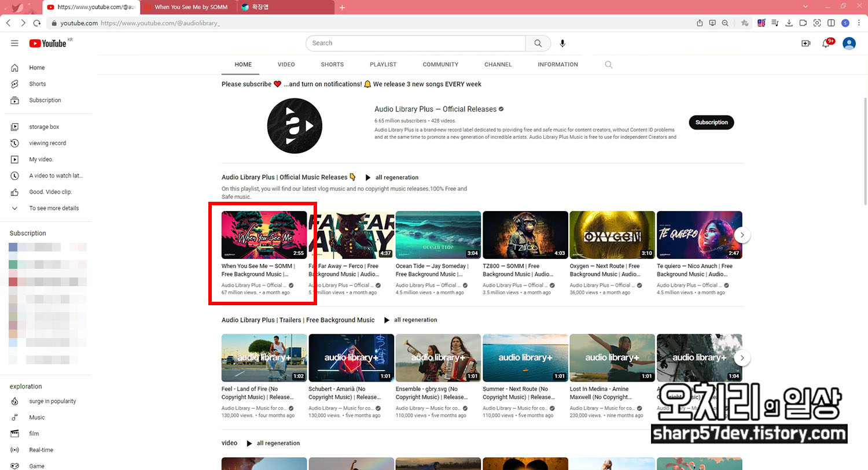This screenshot has width=868, height=470.
Task: Open the YouTube hamburger guide menu
Action: coord(14,43)
